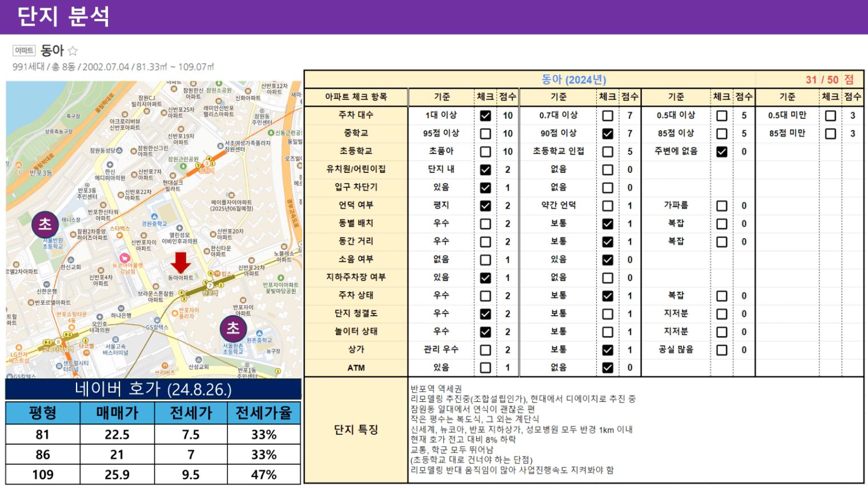Click the 47% 전세가율 cell
This screenshot has height=488, width=868.
[x=264, y=475]
